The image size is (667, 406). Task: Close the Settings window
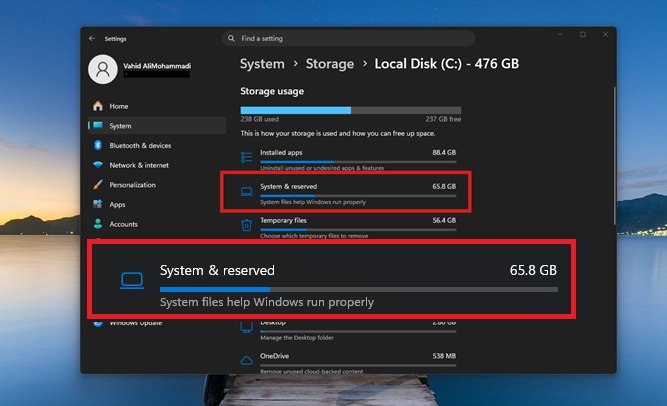[x=605, y=34]
